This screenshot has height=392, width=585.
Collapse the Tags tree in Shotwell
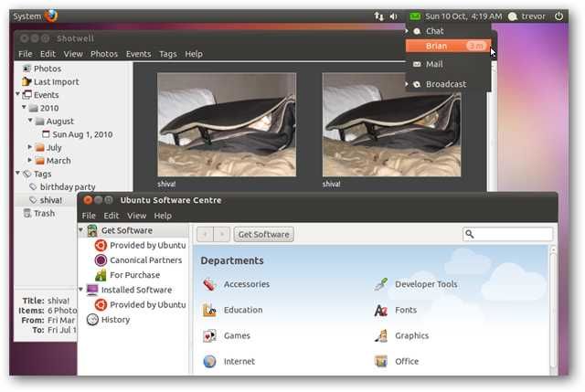coord(17,173)
